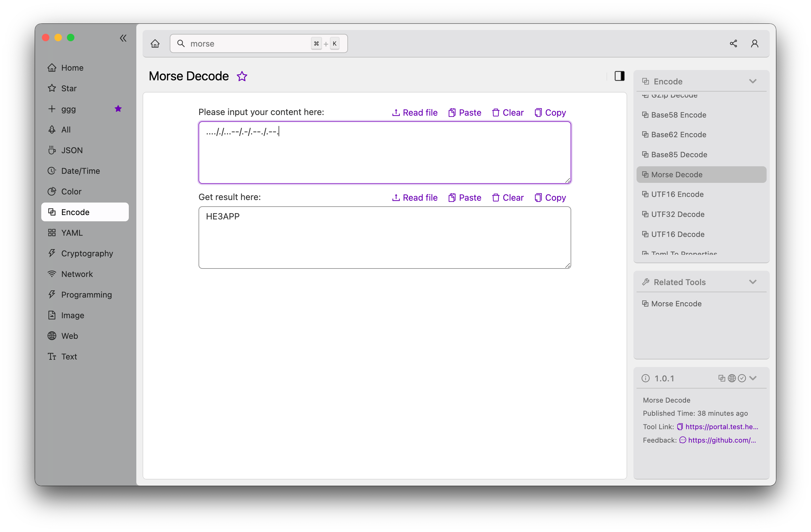Open Text category in the sidebar
Viewport: 811px width, 532px height.
click(85, 357)
